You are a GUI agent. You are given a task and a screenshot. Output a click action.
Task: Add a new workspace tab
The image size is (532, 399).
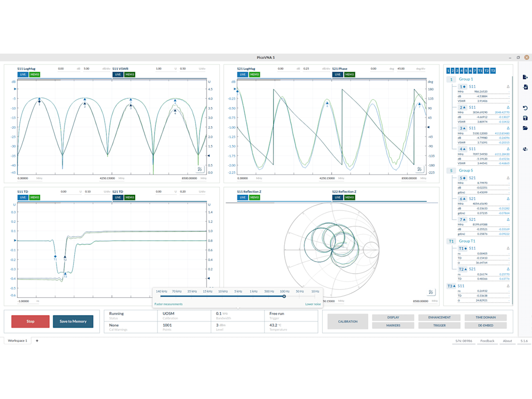point(37,341)
